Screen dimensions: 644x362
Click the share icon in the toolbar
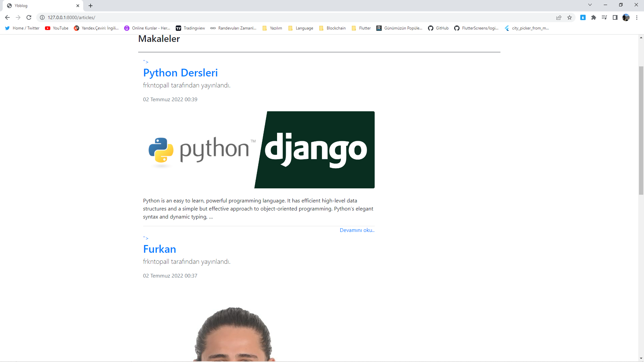pos(559,17)
